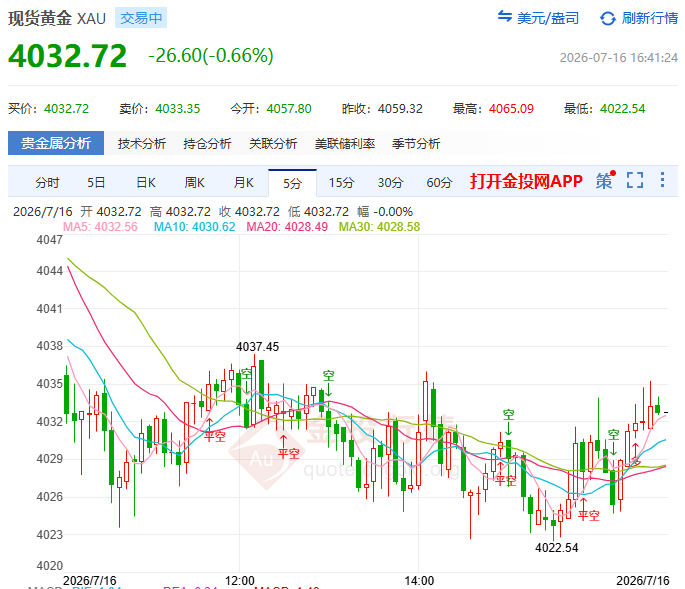Select the 30分 chart period
The width and height of the screenshot is (685, 589).
click(x=390, y=182)
